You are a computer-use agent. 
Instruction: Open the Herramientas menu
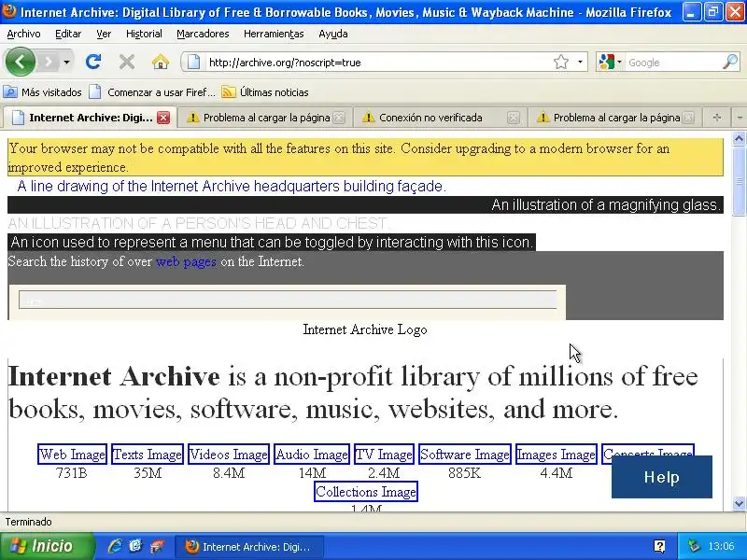point(274,34)
